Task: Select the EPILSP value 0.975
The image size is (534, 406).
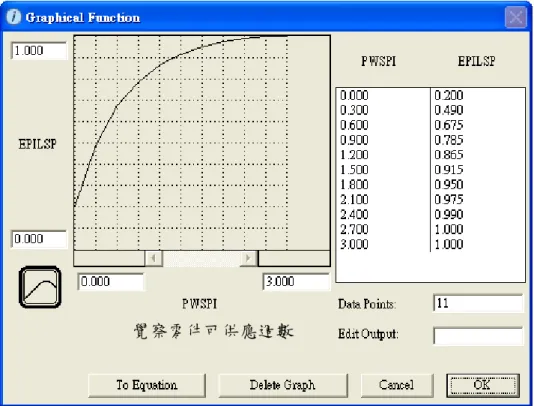Action: 449,200
